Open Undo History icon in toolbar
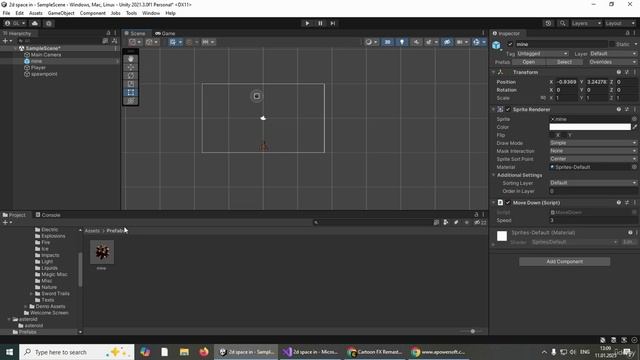640x360 pixels. tap(549, 23)
